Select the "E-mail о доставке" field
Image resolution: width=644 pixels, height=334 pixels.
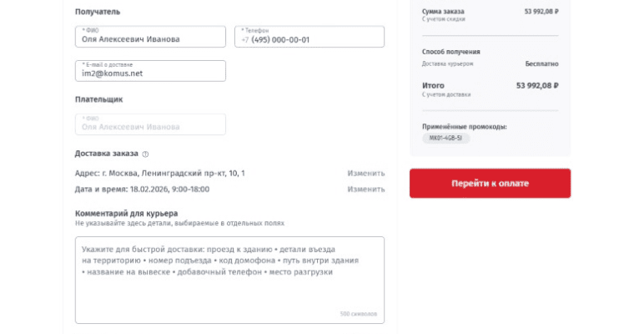click(x=150, y=71)
